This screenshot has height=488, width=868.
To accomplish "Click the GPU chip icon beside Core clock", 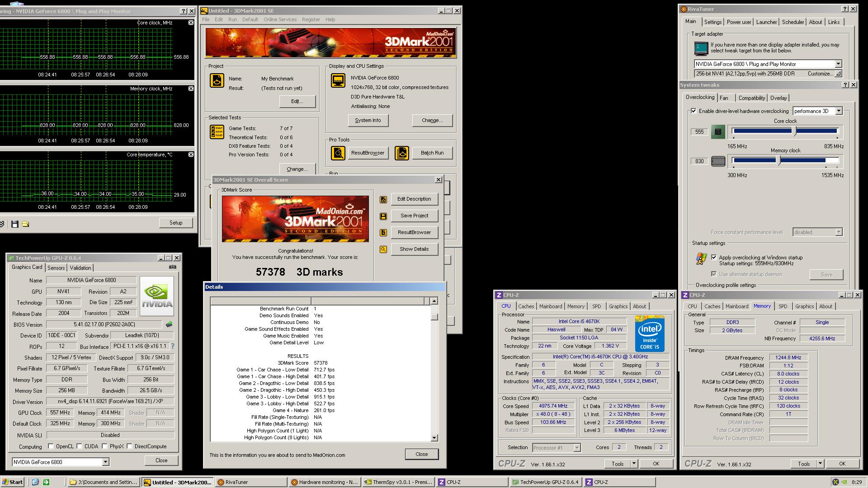I will coord(718,132).
